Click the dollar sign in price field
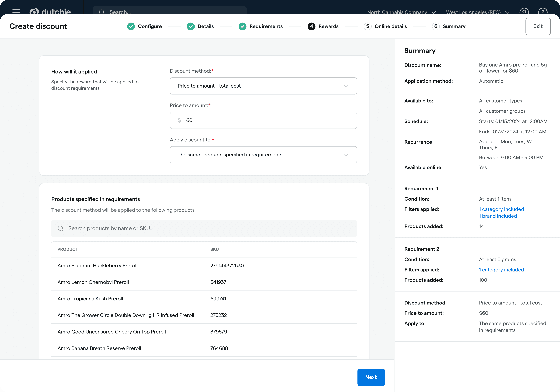The height and width of the screenshot is (392, 560). pos(179,120)
